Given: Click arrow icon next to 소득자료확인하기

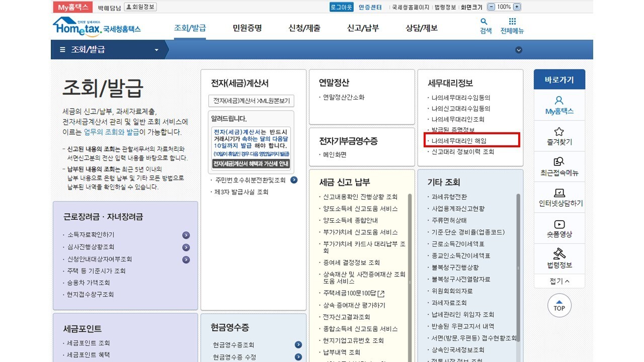Looking at the screenshot, I should click(186, 235).
